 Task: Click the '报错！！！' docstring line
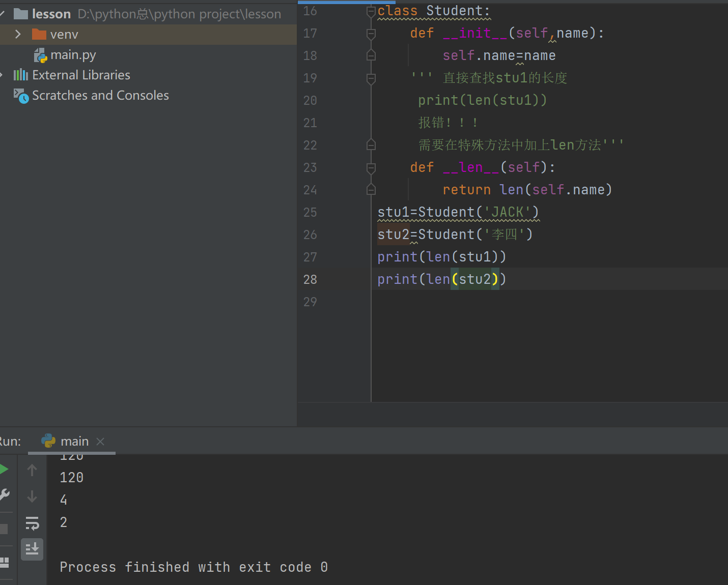point(448,123)
